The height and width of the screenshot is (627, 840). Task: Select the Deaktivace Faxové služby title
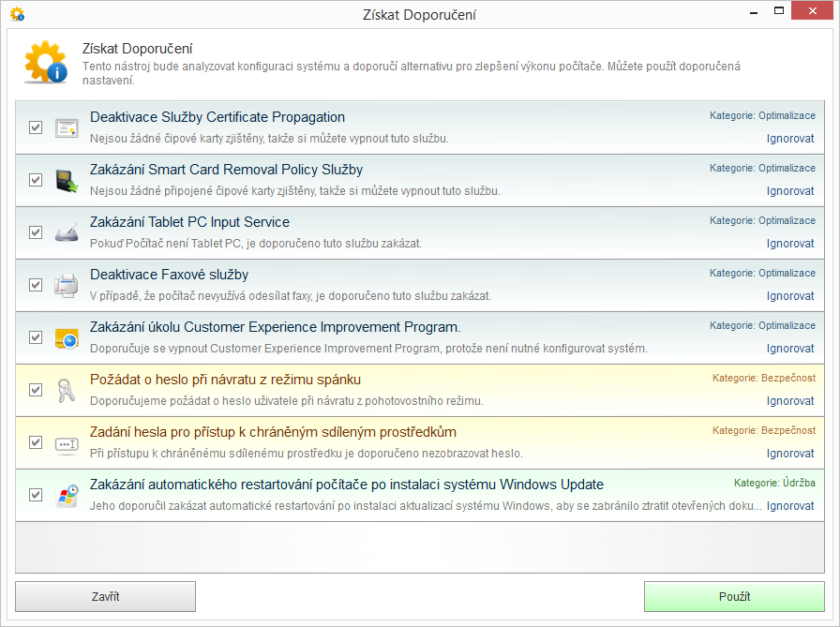[169, 275]
